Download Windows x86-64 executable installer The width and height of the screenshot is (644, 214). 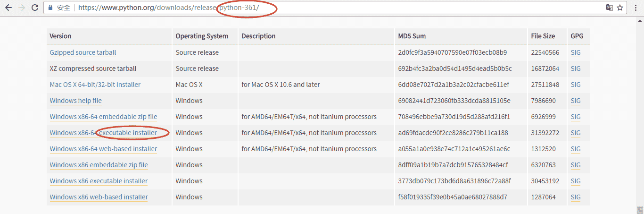tap(103, 133)
